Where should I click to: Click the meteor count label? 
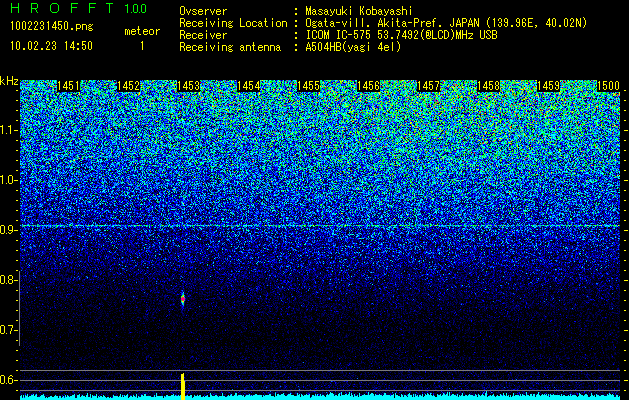tap(142, 31)
